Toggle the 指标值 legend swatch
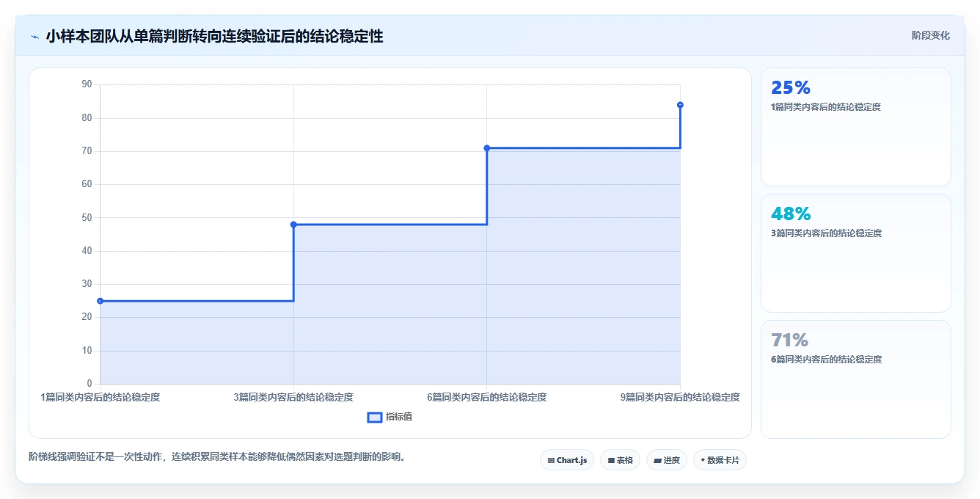 click(374, 417)
